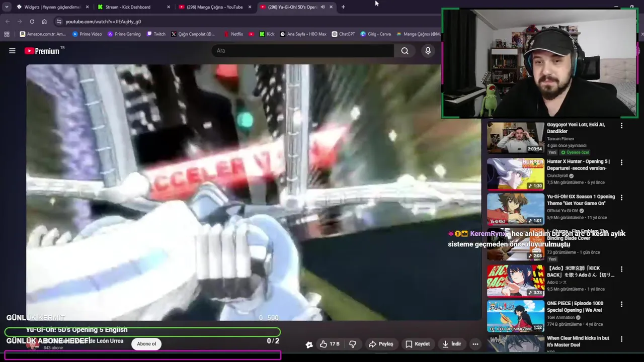Open Kick bookmark
The image size is (644, 362).
pyautogui.click(x=267, y=34)
